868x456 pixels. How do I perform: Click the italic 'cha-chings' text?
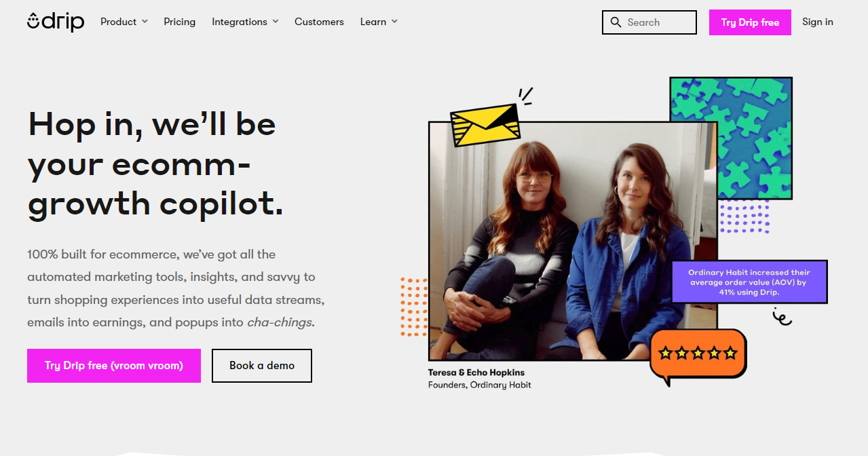(280, 322)
